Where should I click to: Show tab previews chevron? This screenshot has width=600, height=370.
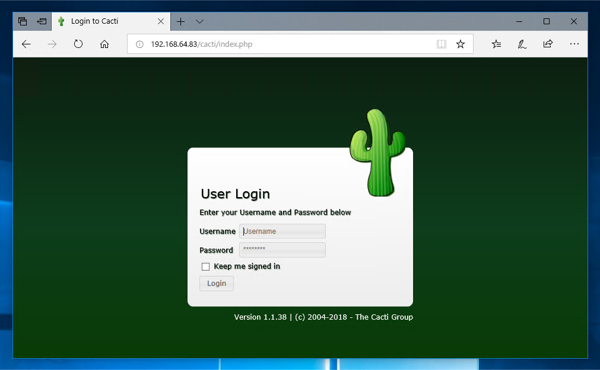(199, 22)
